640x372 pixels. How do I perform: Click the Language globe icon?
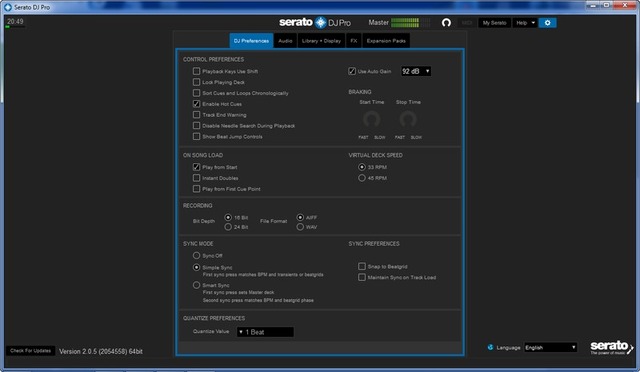coord(490,347)
